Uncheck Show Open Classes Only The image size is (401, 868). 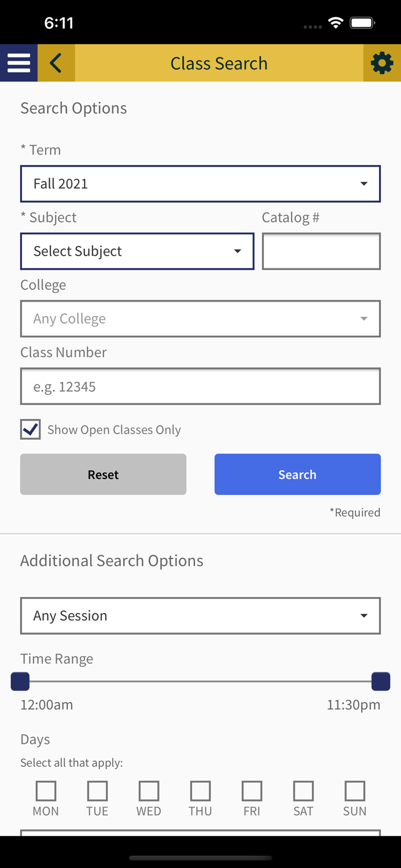point(31,429)
